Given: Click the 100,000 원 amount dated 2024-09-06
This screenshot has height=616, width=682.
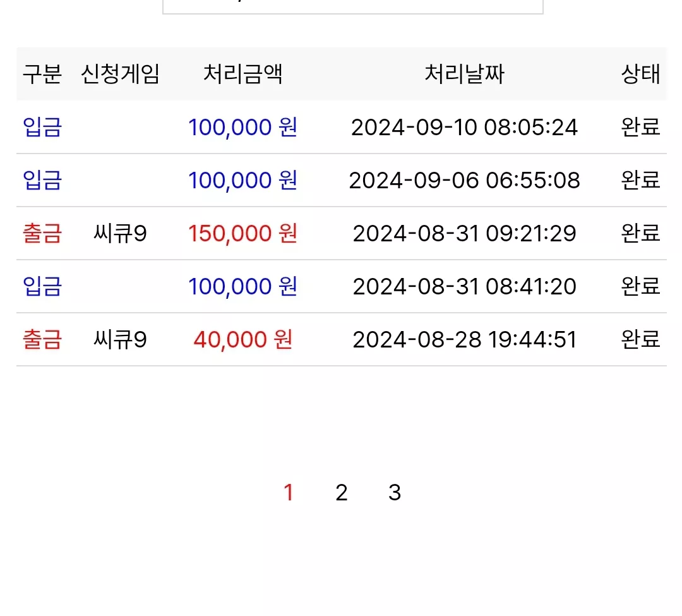Looking at the screenshot, I should pyautogui.click(x=242, y=180).
